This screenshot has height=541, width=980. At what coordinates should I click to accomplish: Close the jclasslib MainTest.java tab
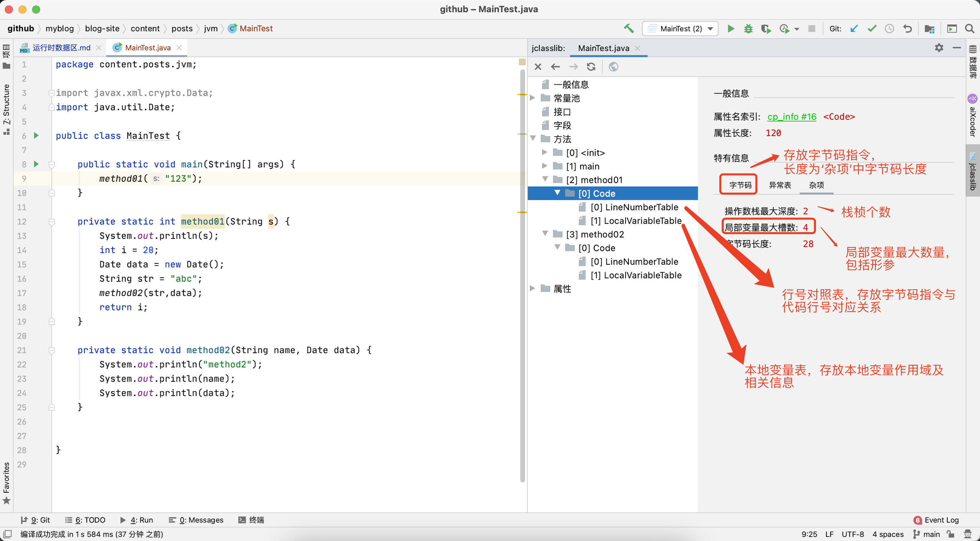click(637, 48)
